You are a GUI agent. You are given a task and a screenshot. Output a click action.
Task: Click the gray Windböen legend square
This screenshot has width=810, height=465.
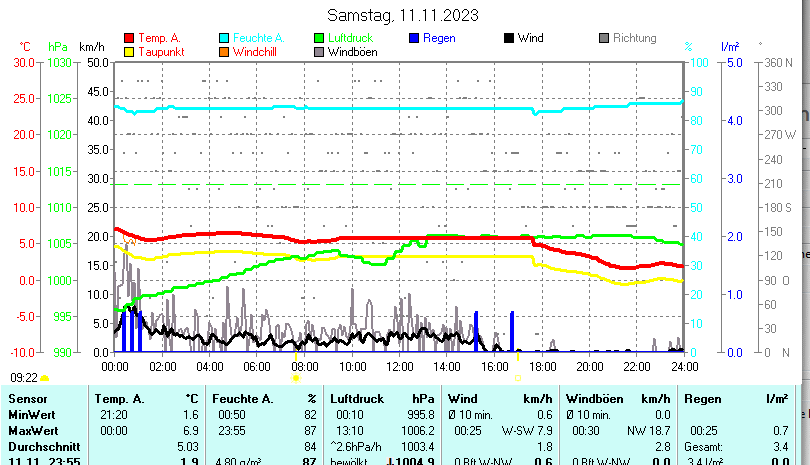tap(319, 52)
